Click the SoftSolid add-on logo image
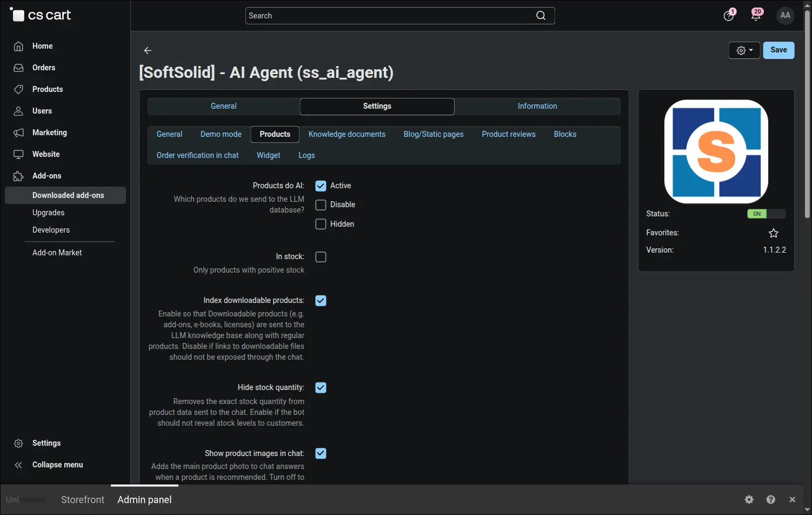The image size is (812, 515). click(716, 151)
